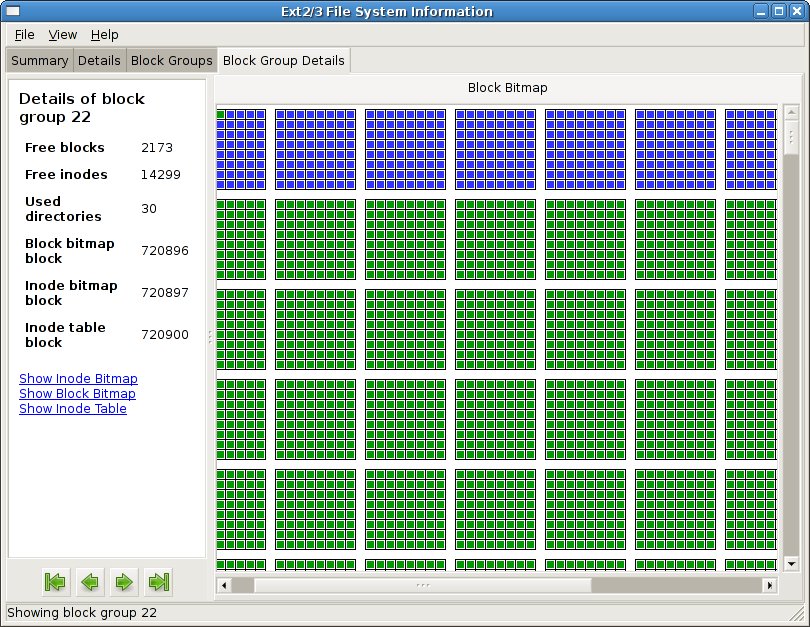Open the Help menu
The width and height of the screenshot is (810, 627).
pos(104,35)
